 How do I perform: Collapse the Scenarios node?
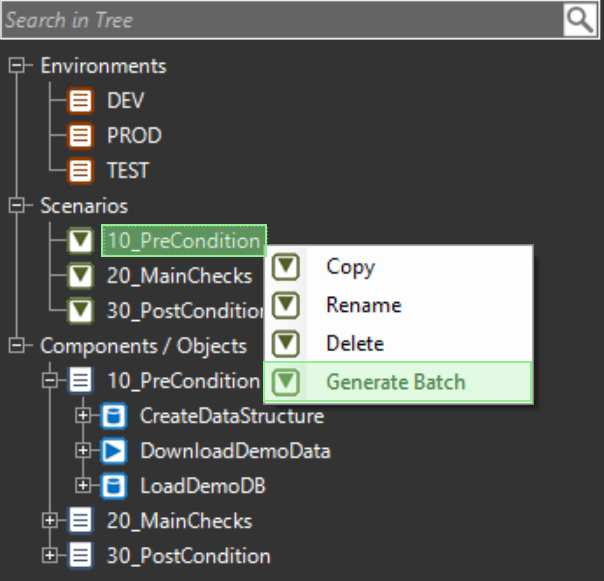click(17, 205)
